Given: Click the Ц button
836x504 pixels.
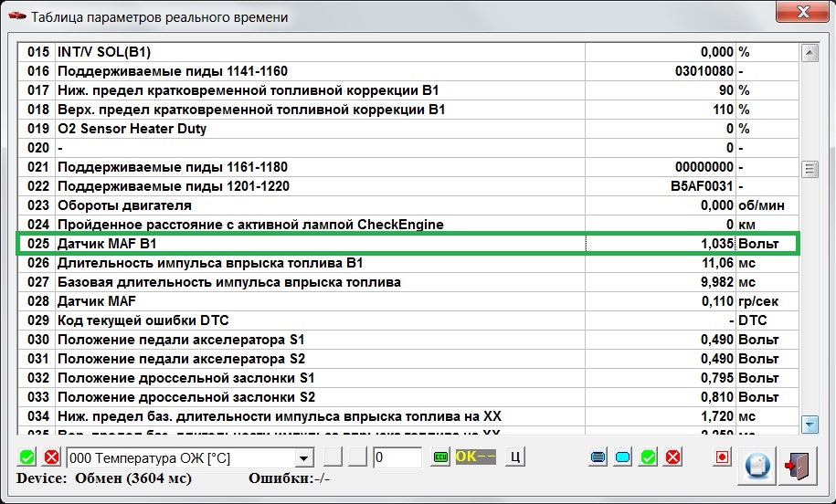Looking at the screenshot, I should [515, 457].
